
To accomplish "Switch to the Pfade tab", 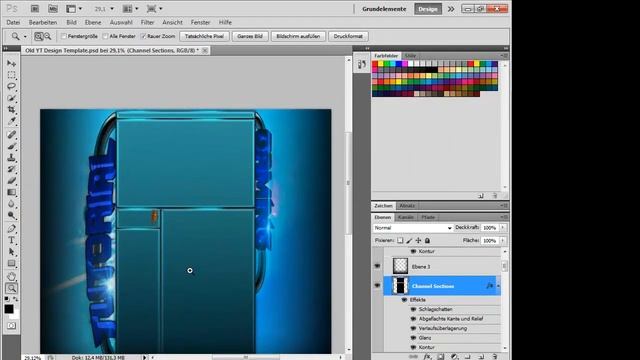I will pyautogui.click(x=428, y=217).
